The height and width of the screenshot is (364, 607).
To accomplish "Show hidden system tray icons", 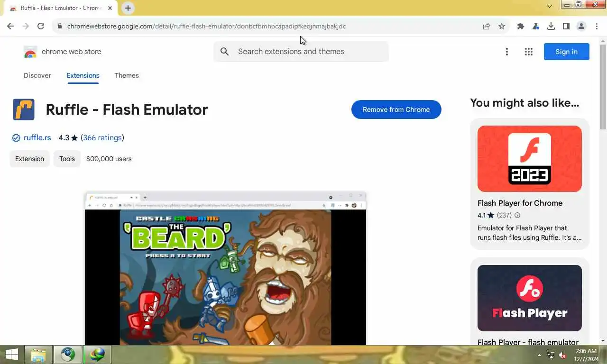I will coord(539,355).
